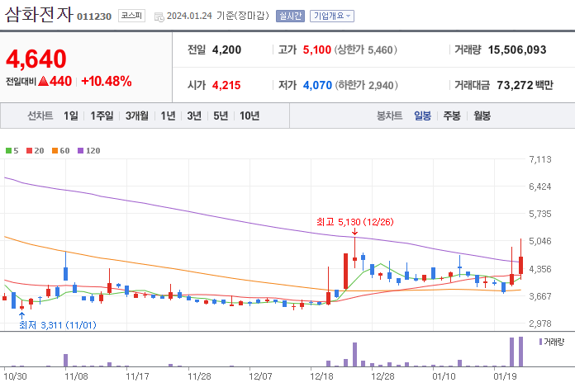This screenshot has width=575, height=392.
Task: Click the 봉차트 label
Action: coord(390,116)
